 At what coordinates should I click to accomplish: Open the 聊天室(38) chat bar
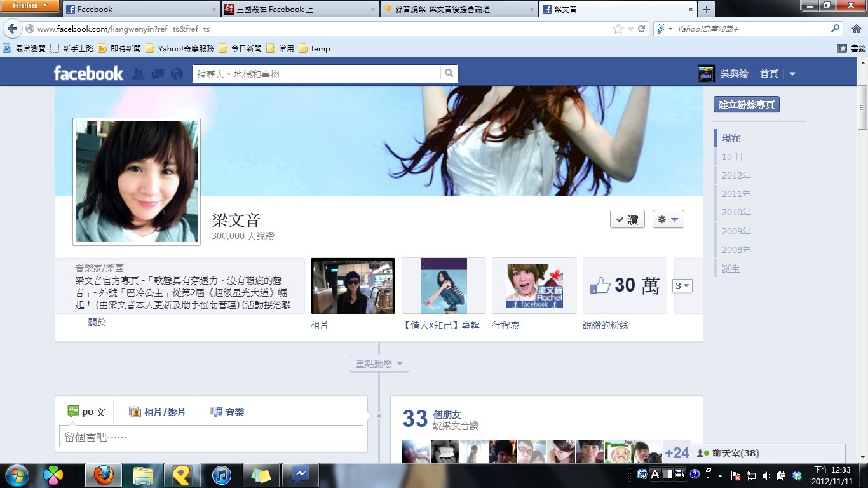point(769,453)
